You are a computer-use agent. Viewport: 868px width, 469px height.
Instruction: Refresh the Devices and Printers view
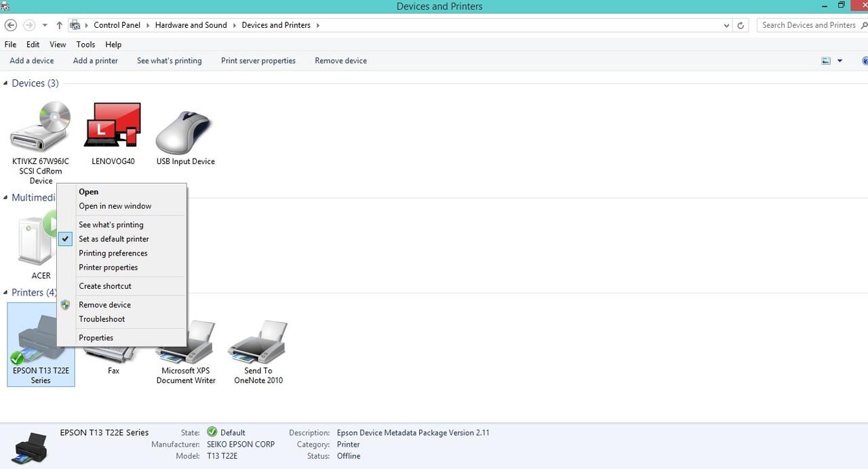tap(741, 25)
